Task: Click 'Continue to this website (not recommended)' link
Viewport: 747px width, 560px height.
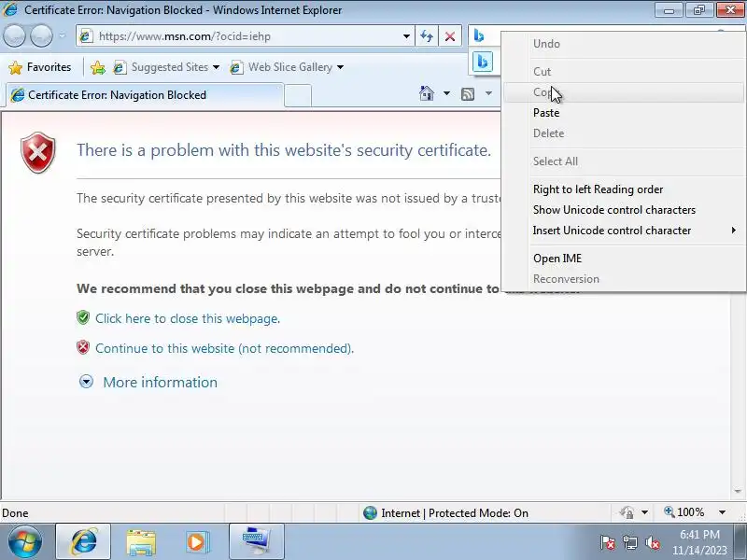Action: 224,348
